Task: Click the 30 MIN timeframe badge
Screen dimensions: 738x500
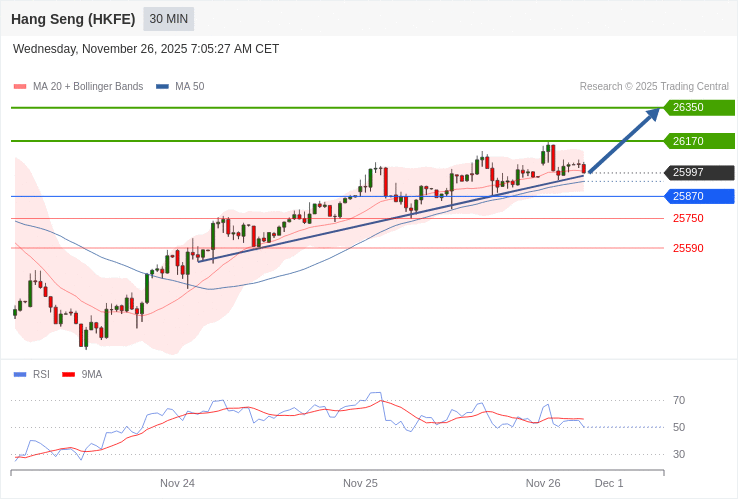Action: tap(168, 19)
